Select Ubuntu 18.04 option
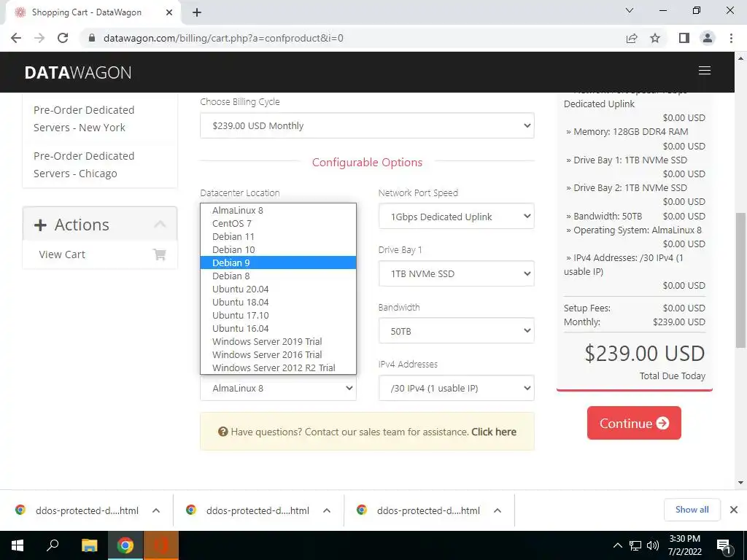 coord(278,302)
